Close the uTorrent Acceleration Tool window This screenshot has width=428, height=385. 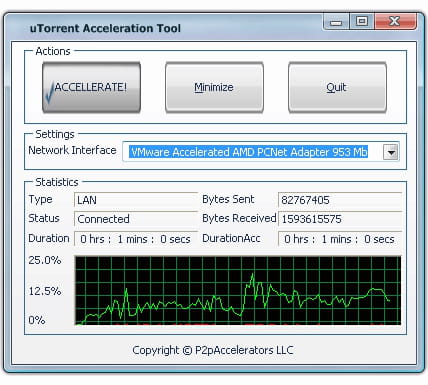(x=395, y=21)
